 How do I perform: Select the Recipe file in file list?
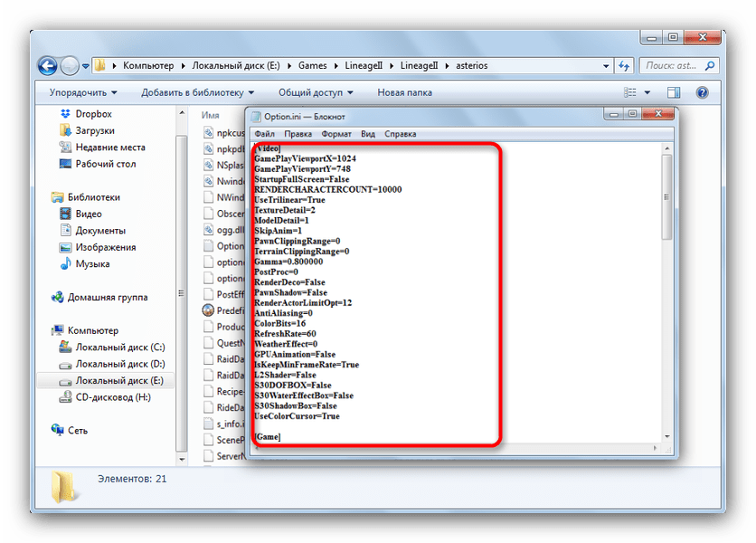(x=223, y=392)
